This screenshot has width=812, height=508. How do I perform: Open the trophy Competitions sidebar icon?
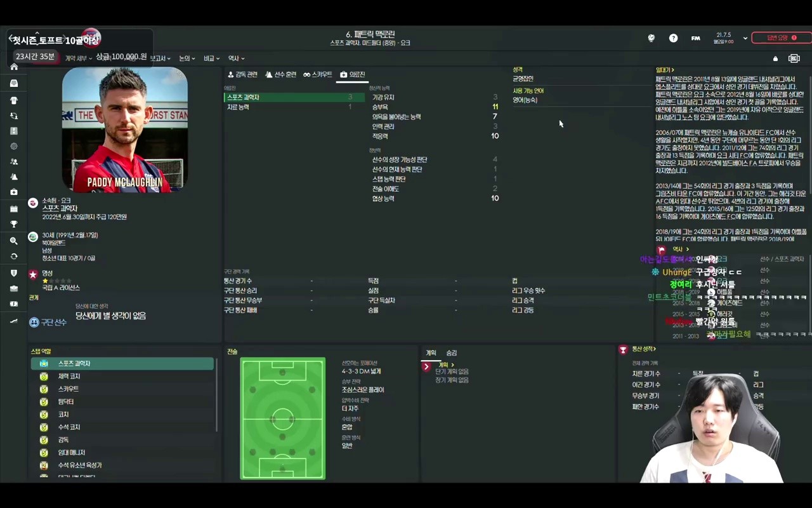14,224
